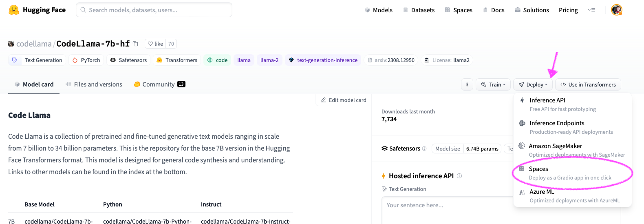The height and width of the screenshot is (224, 644).
Task: Open the navigation overflow menu icon
Action: click(591, 10)
